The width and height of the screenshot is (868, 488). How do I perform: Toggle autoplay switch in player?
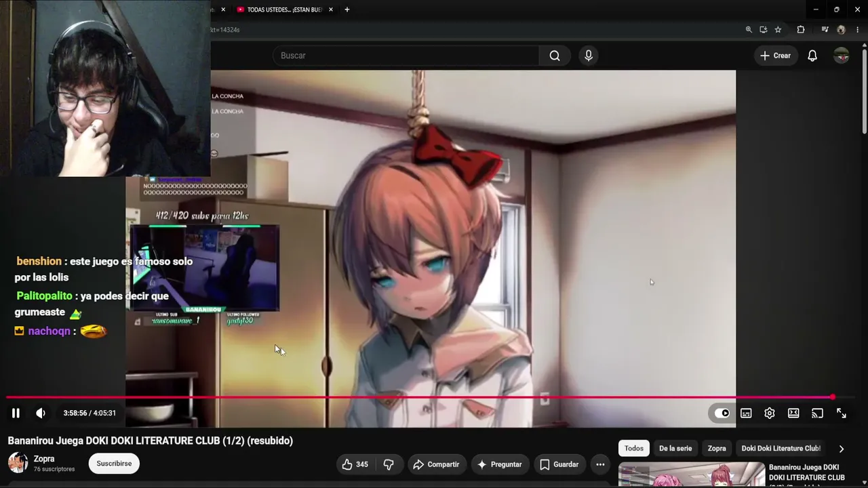(x=722, y=413)
